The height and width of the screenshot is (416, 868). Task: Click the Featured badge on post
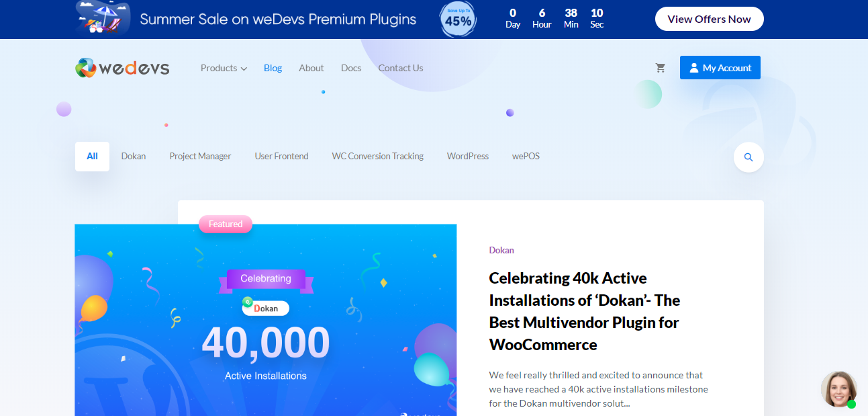tap(226, 224)
